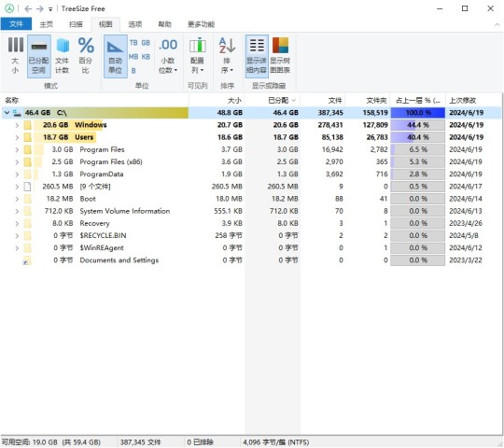Viewport: 504px width, 448px height.
Task: Expand the [9 个文件] files node
Action: pos(17,187)
